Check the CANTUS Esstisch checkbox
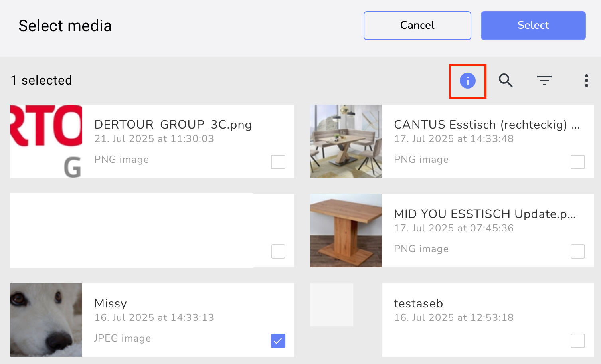The width and height of the screenshot is (601, 364). (x=577, y=162)
